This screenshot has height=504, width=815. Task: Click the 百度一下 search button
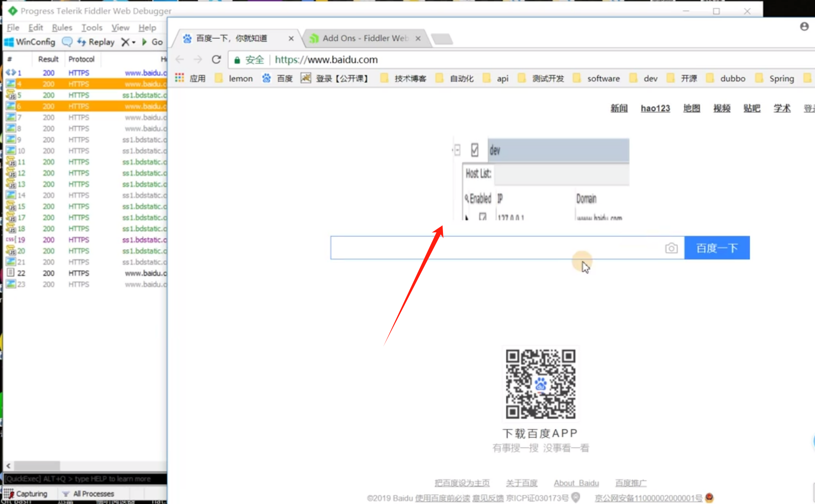click(x=717, y=248)
